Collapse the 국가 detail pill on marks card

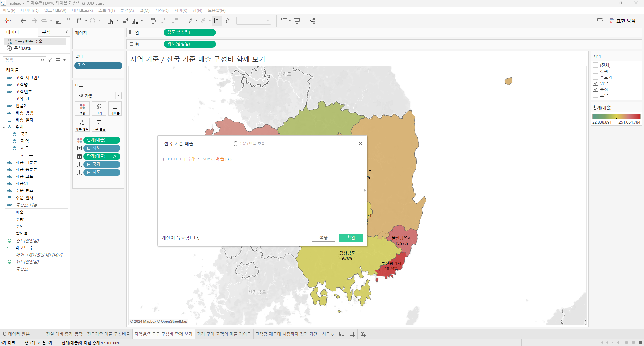[89, 164]
